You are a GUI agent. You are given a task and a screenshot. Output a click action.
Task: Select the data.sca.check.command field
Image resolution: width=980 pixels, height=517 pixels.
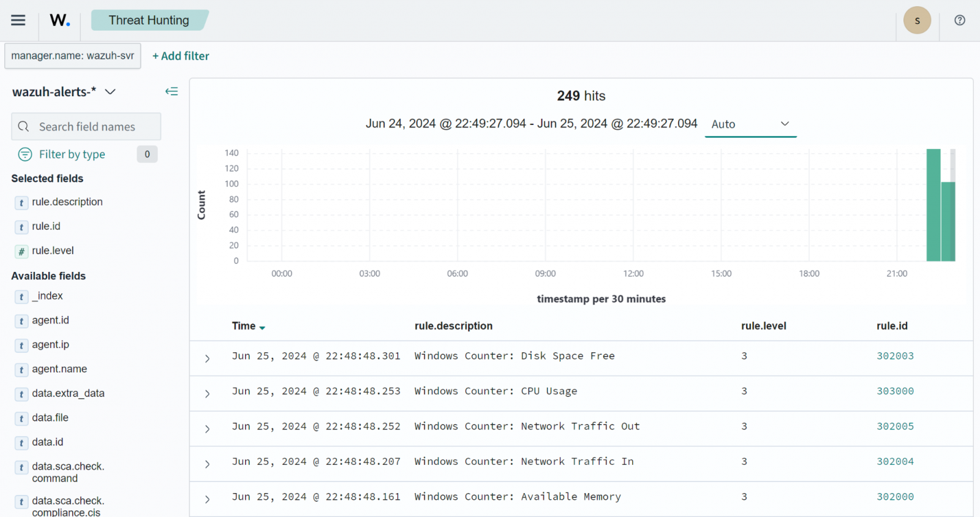coord(68,472)
